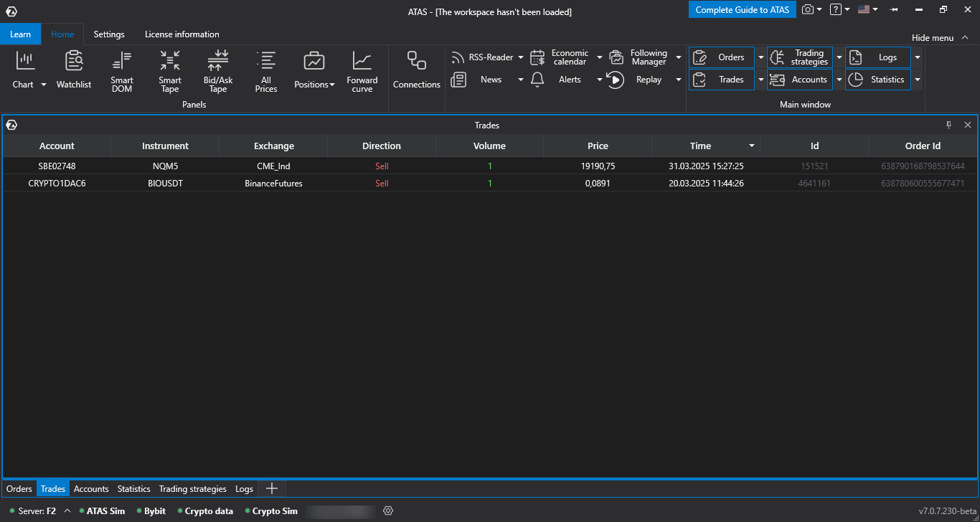Open the Following Manager
Screen dimensions: 980x522
640,57
